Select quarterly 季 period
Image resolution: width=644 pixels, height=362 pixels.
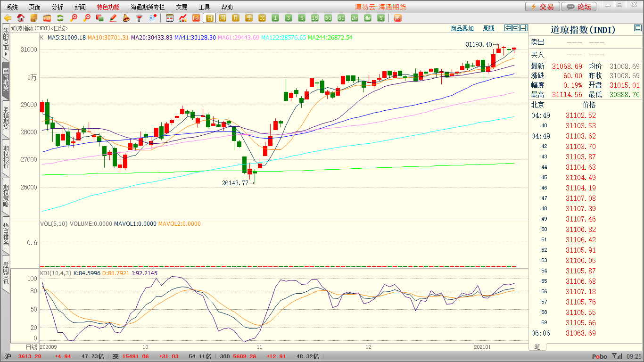[x=249, y=18]
